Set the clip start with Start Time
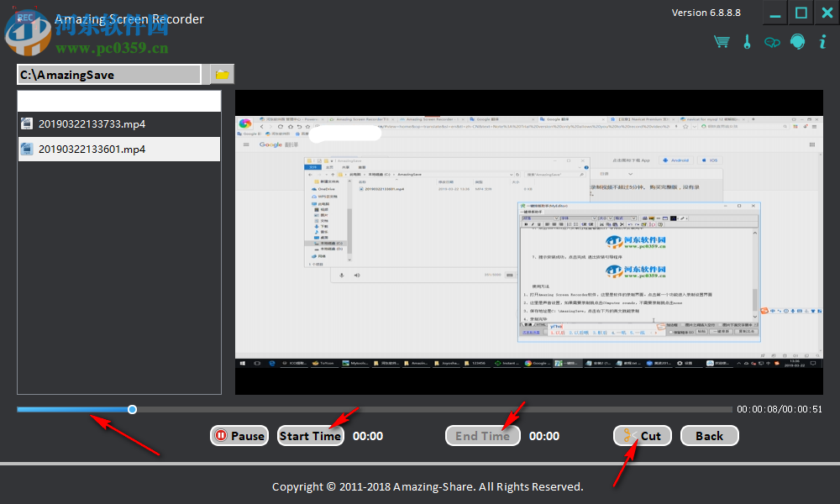This screenshot has height=504, width=840. point(310,435)
